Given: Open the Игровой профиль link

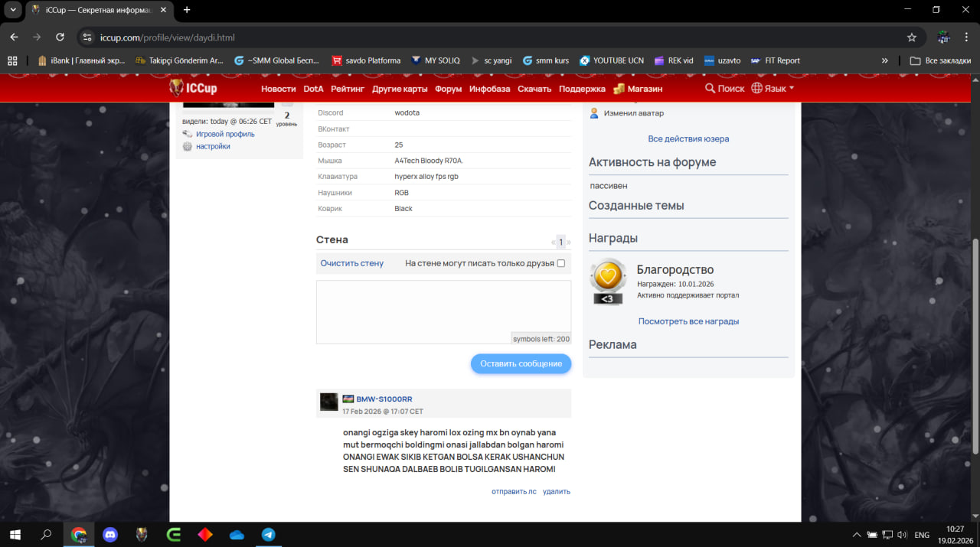Looking at the screenshot, I should [225, 134].
